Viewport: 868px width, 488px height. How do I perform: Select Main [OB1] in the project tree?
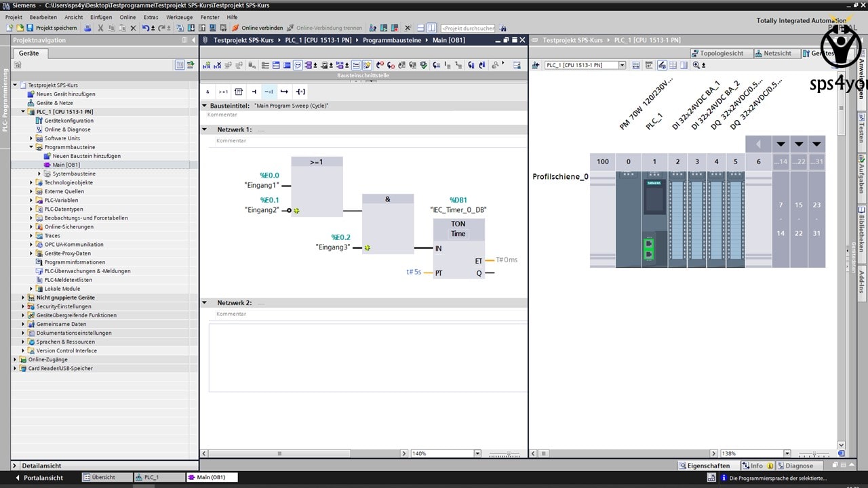[66, 165]
